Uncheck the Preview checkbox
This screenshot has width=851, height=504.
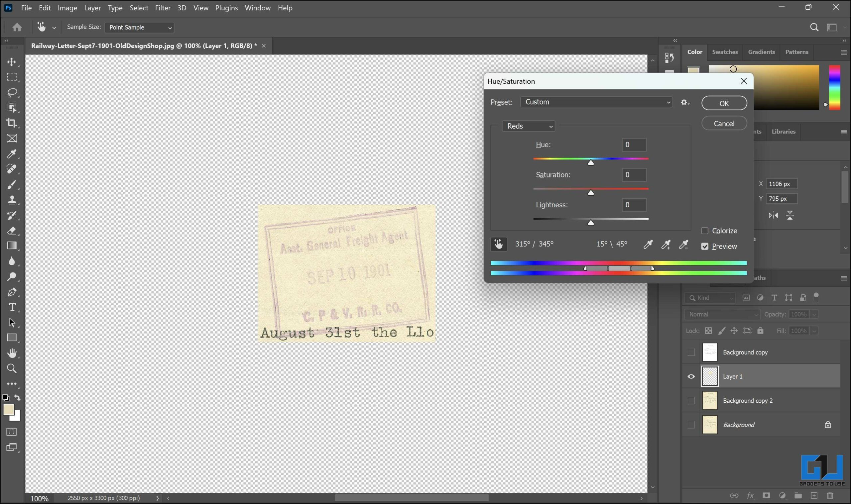[x=705, y=247]
